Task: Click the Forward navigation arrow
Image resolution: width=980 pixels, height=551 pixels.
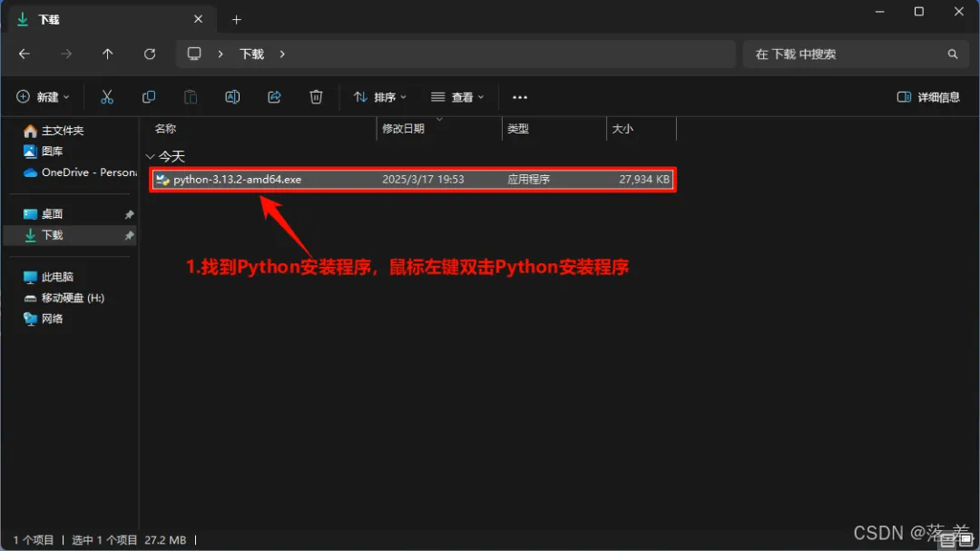Action: tap(65, 54)
